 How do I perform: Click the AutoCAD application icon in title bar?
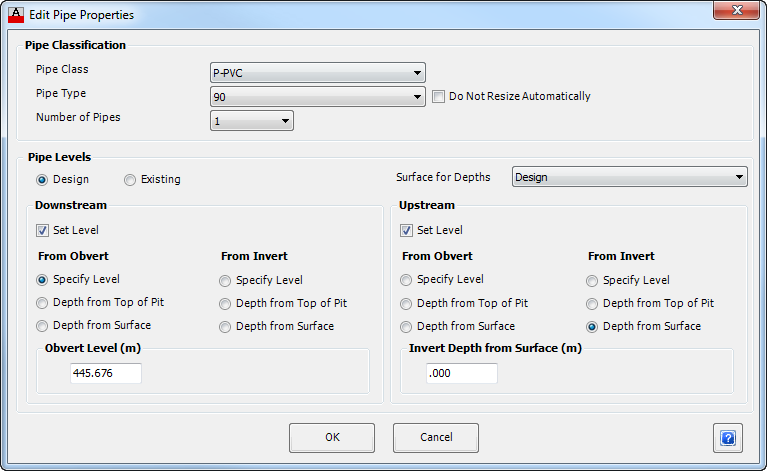(16, 15)
